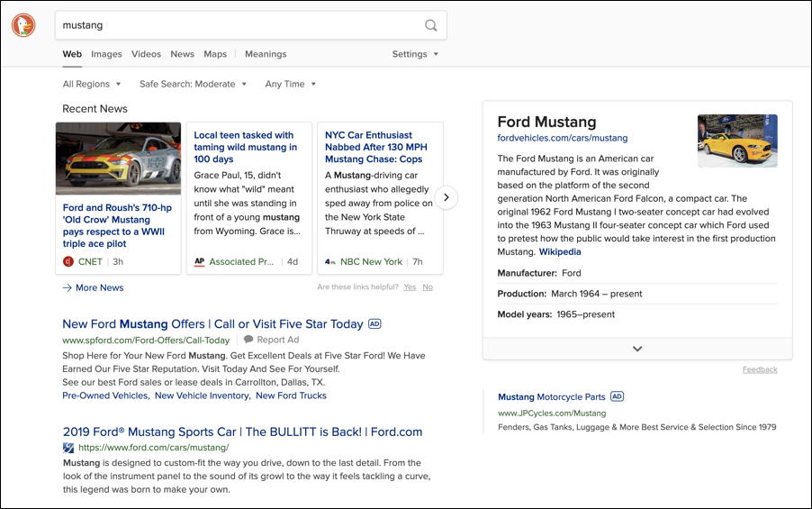Click the AD badge next to Mustang Motorcycle Parts
The width and height of the screenshot is (812, 509).
[x=617, y=396]
